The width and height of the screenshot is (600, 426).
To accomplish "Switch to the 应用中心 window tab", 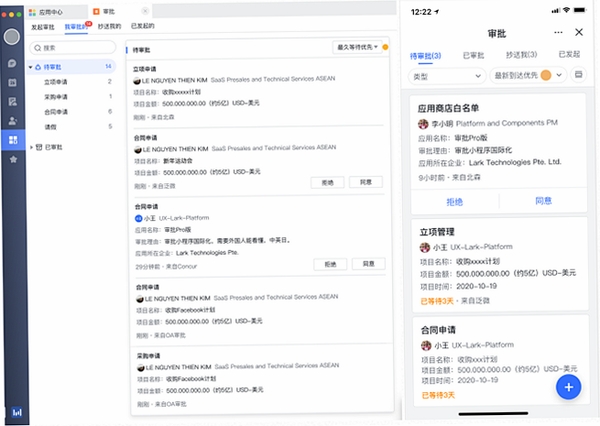I will pyautogui.click(x=57, y=12).
